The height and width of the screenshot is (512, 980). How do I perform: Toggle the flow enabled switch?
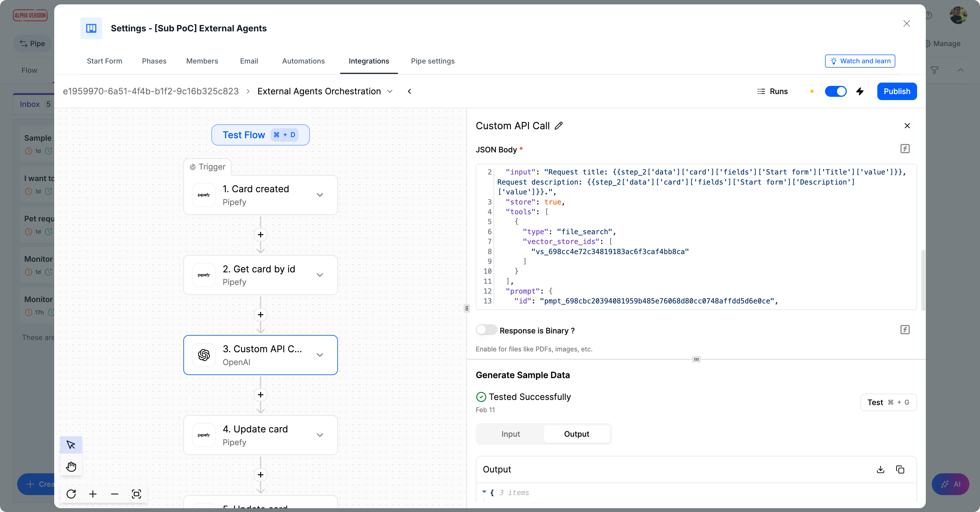(x=835, y=91)
